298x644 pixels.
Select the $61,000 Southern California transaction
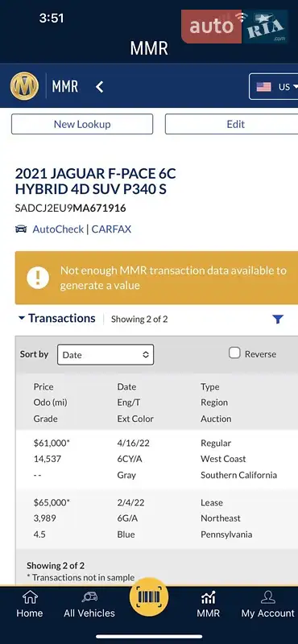pos(156,459)
